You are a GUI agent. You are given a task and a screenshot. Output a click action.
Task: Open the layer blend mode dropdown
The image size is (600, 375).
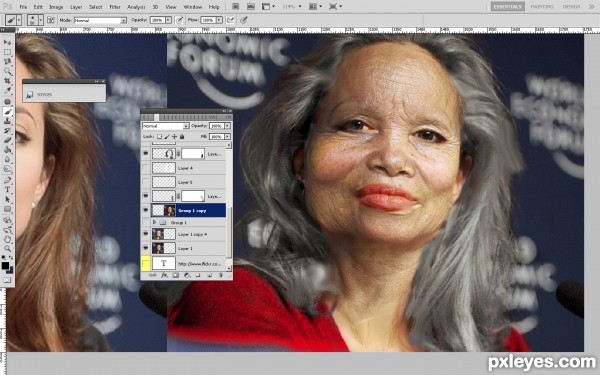click(165, 126)
